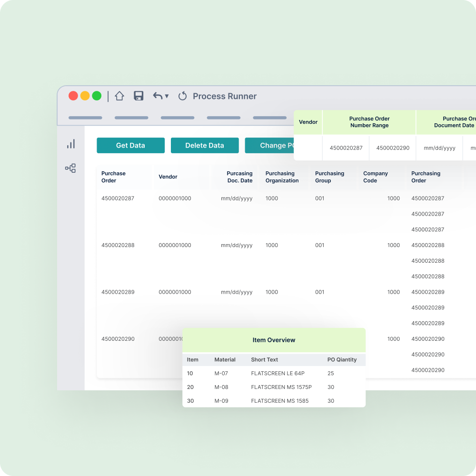Click the Purchase Order Number Range header
The width and height of the screenshot is (476, 476).
coord(369,122)
